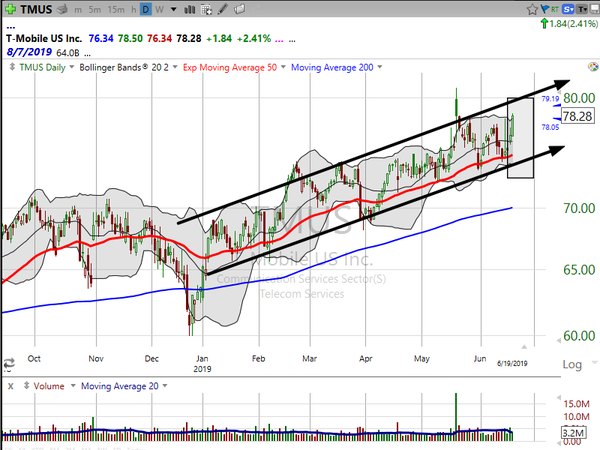Click the date 8/7/2019
This screenshot has height=450, width=600.
(29, 52)
